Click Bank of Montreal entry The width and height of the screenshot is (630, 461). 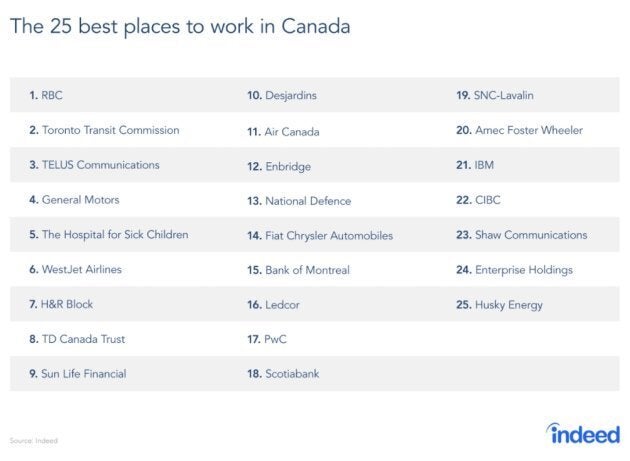click(298, 270)
